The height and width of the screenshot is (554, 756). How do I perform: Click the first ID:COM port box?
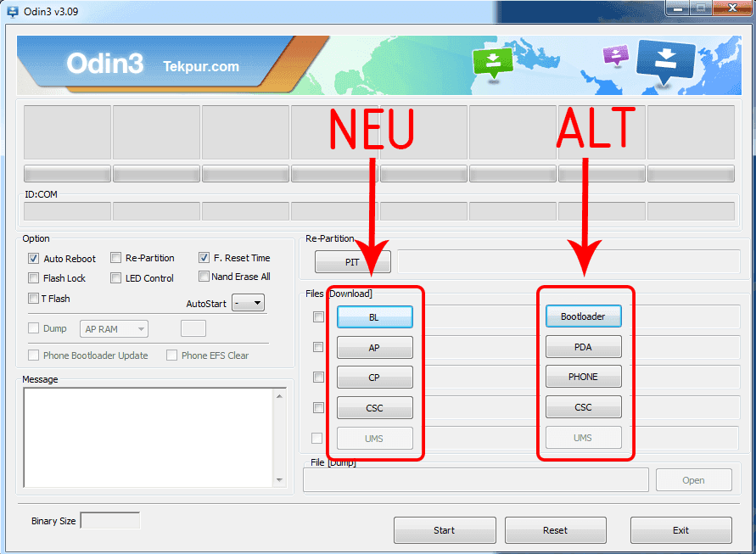[67, 211]
